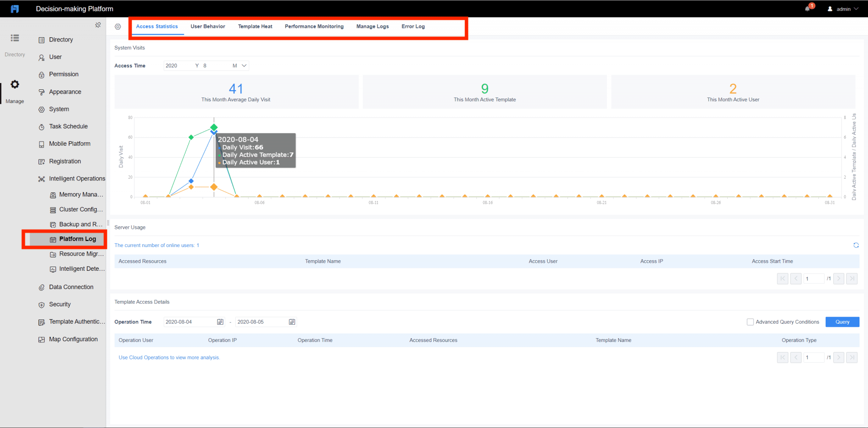Click the Server Usage page number field
Image resolution: width=868 pixels, height=428 pixels.
click(814, 278)
